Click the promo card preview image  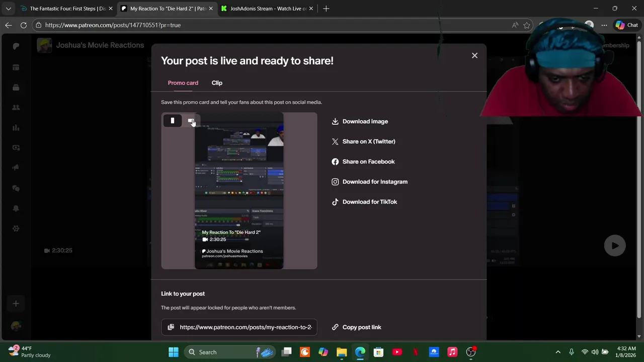(x=239, y=191)
